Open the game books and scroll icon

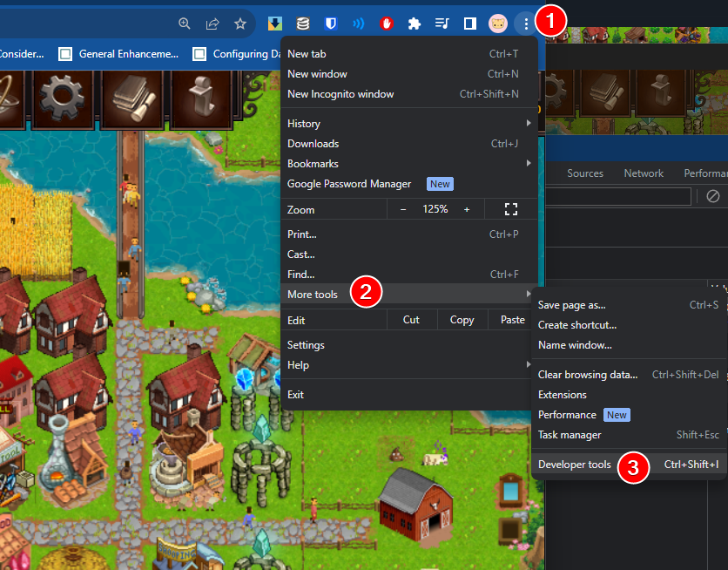132,98
